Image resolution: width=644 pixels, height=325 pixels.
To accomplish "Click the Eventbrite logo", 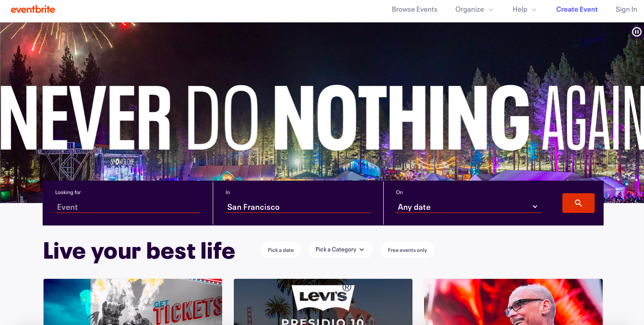I will (33, 9).
